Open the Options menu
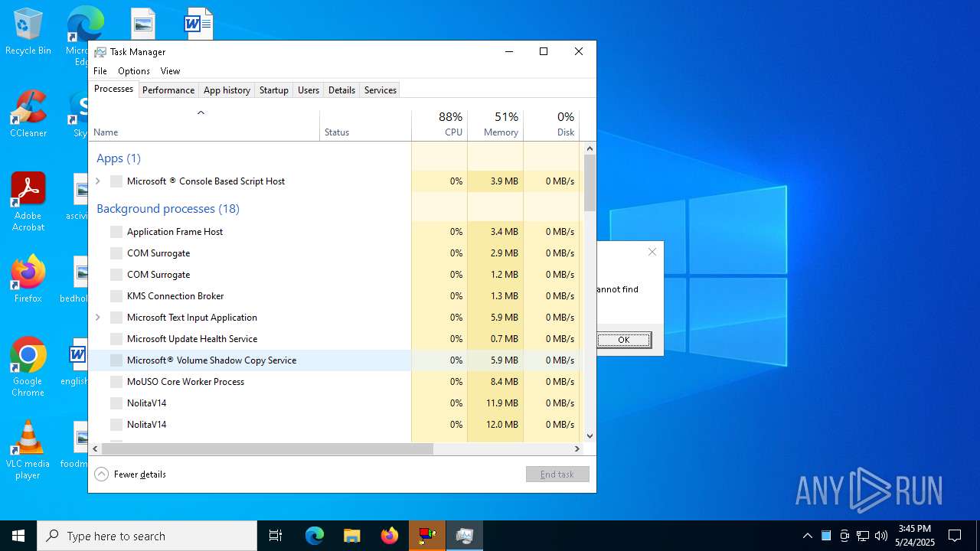980x551 pixels. coord(134,71)
